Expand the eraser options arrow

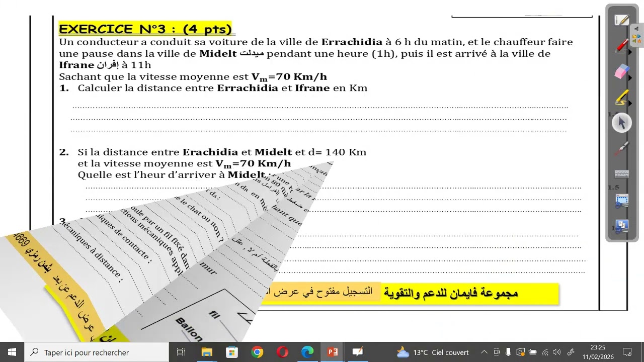pos(630,78)
